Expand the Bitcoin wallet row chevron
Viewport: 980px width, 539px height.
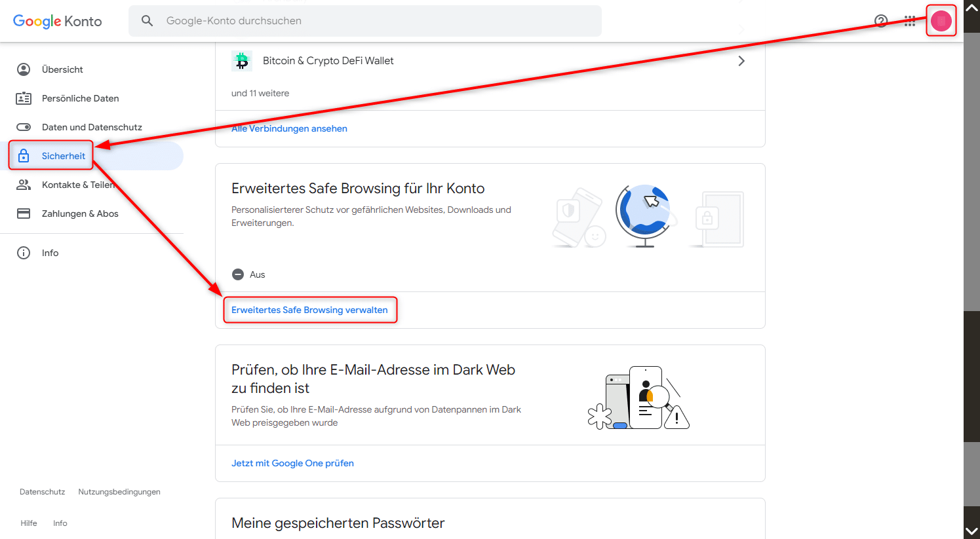pyautogui.click(x=741, y=60)
